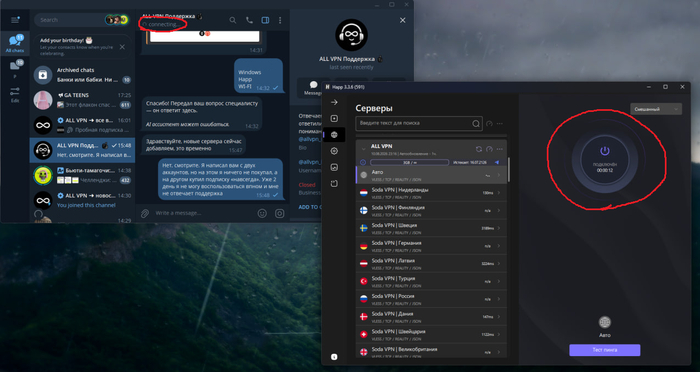
Task: Start a voice call in Telegram chat
Action: pyautogui.click(x=249, y=20)
